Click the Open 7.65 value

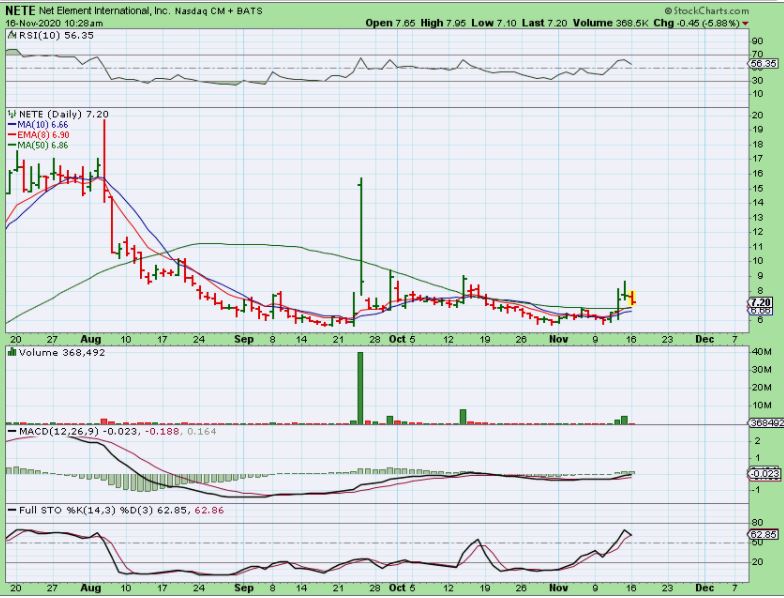pyautogui.click(x=390, y=23)
